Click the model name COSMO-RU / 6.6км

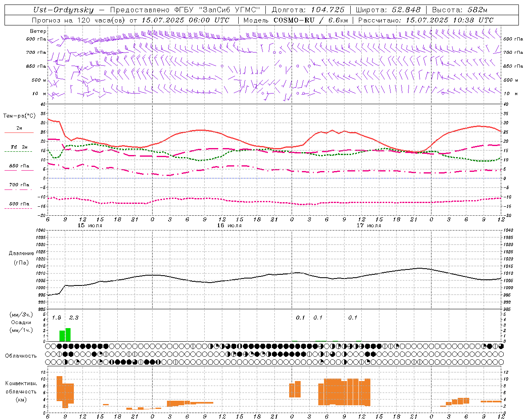311,20
